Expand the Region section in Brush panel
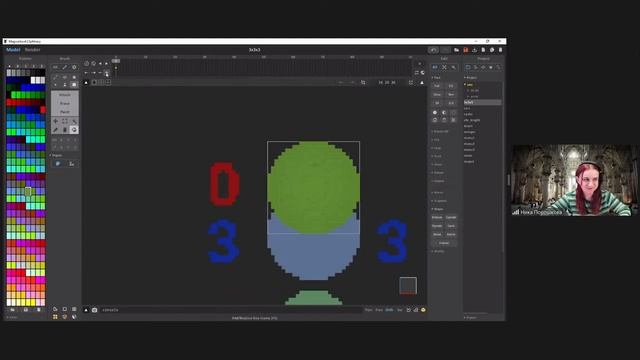Image resolution: width=640 pixels, height=360 pixels. tap(56, 156)
